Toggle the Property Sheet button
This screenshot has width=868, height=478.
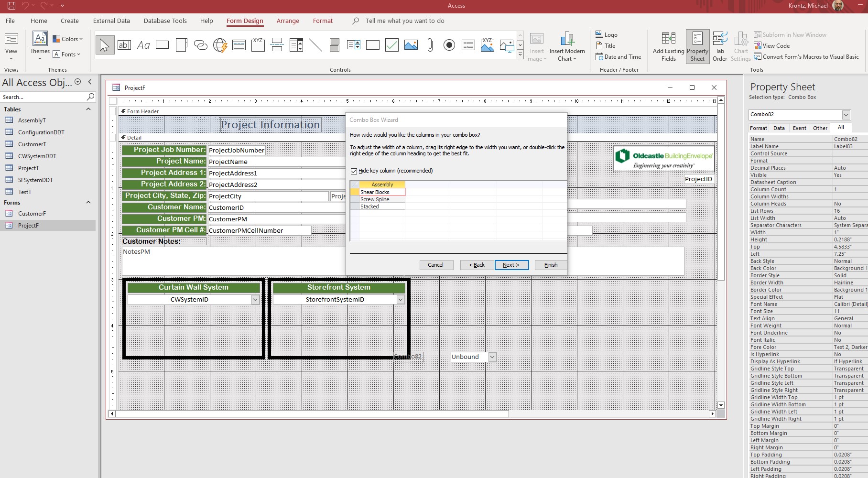click(697, 46)
